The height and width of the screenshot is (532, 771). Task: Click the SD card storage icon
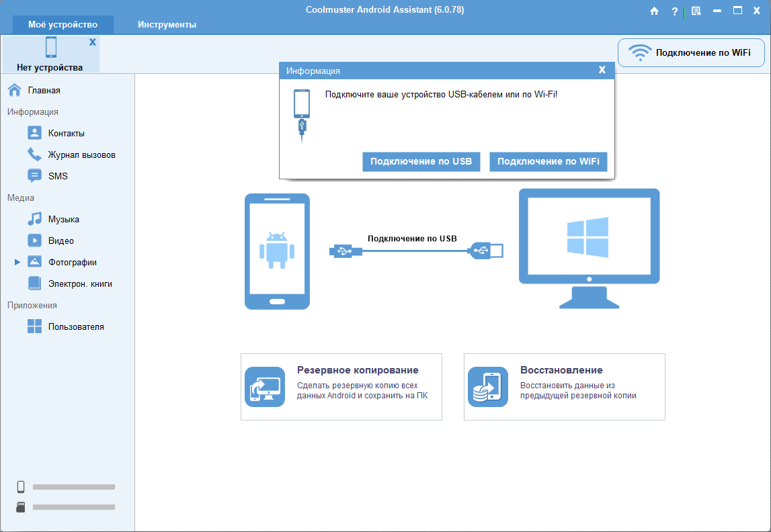click(21, 507)
